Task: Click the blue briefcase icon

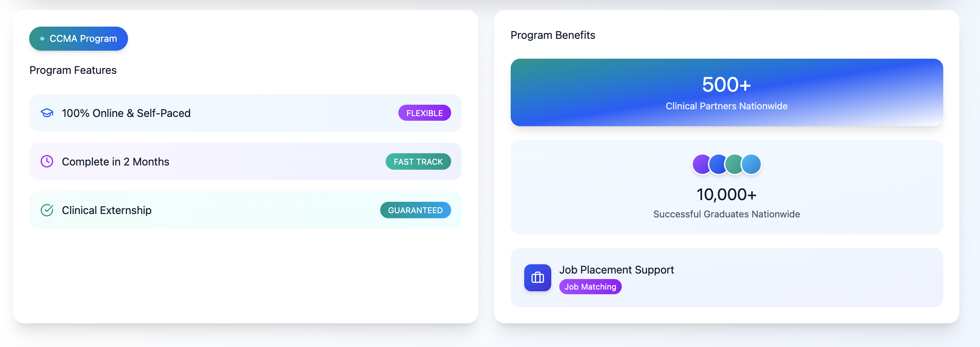Action: pyautogui.click(x=537, y=277)
